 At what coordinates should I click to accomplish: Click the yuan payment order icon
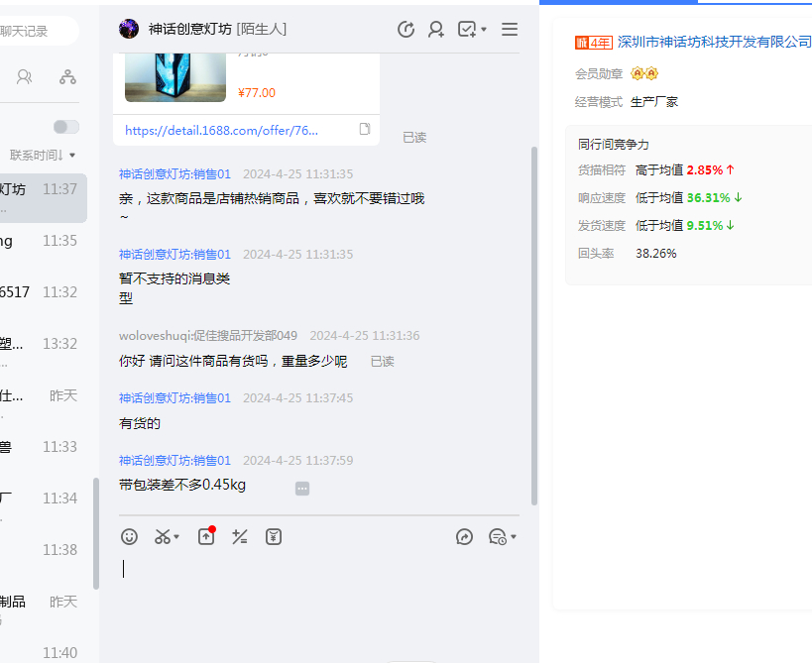coord(274,537)
